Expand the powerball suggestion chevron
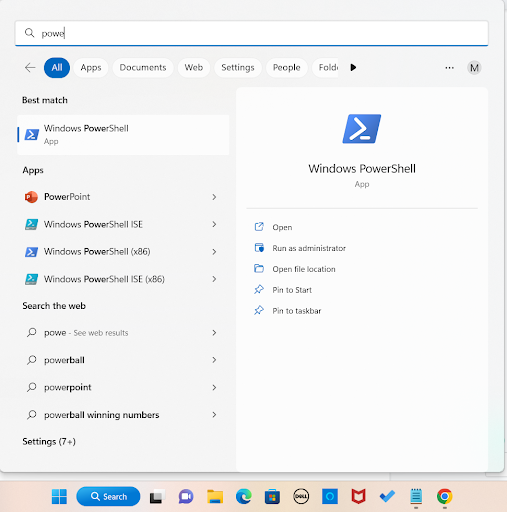The width and height of the screenshot is (507, 512). pos(214,360)
